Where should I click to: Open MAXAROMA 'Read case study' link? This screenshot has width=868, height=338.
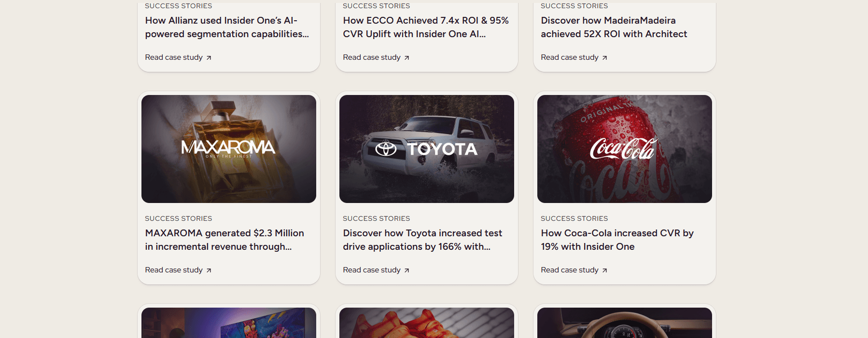coord(178,270)
